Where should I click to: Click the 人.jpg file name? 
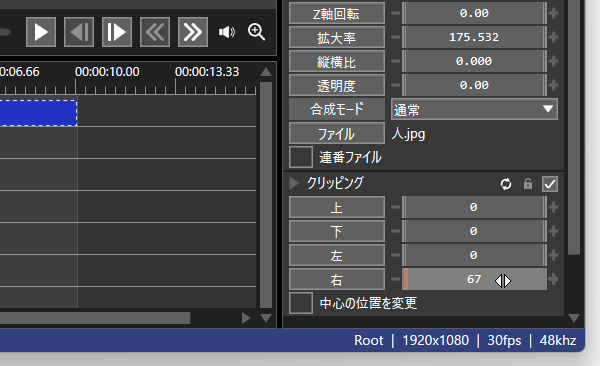408,134
